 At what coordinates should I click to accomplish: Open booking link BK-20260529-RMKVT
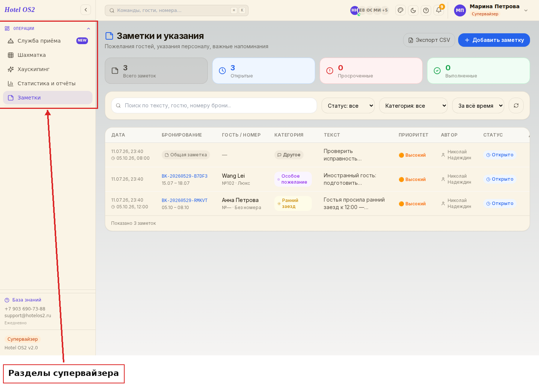[x=185, y=200]
